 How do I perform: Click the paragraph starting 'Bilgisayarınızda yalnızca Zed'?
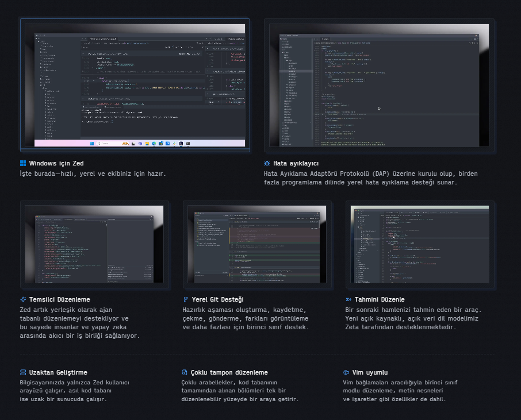click(x=74, y=391)
